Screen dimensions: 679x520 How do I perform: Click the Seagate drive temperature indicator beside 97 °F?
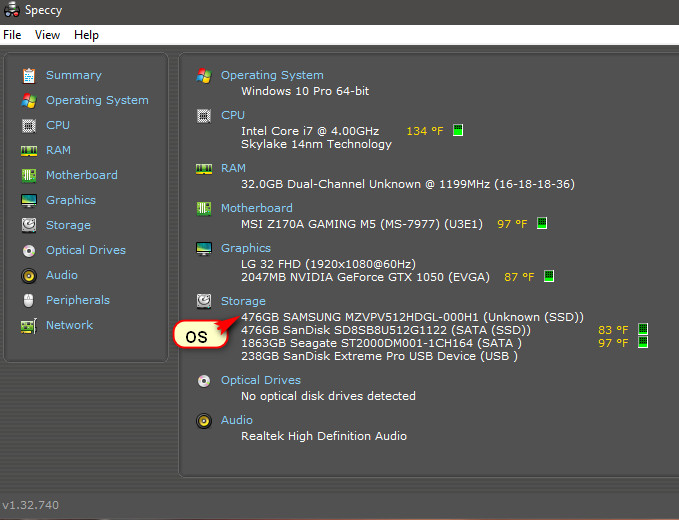click(x=643, y=342)
